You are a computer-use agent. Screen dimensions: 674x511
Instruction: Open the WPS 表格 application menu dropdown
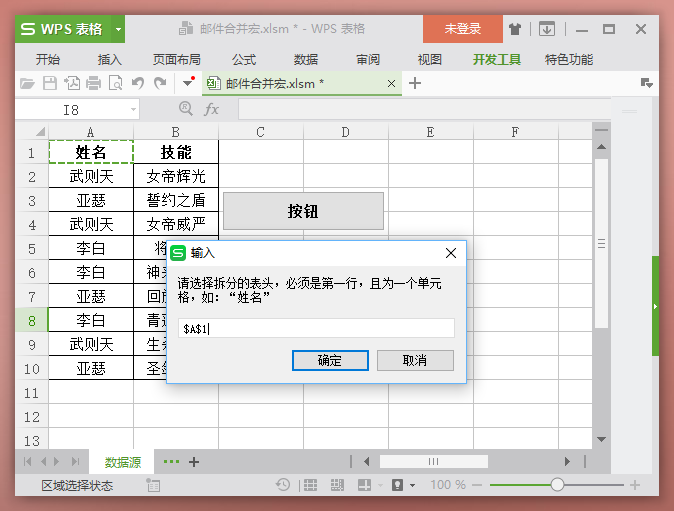coord(119,29)
